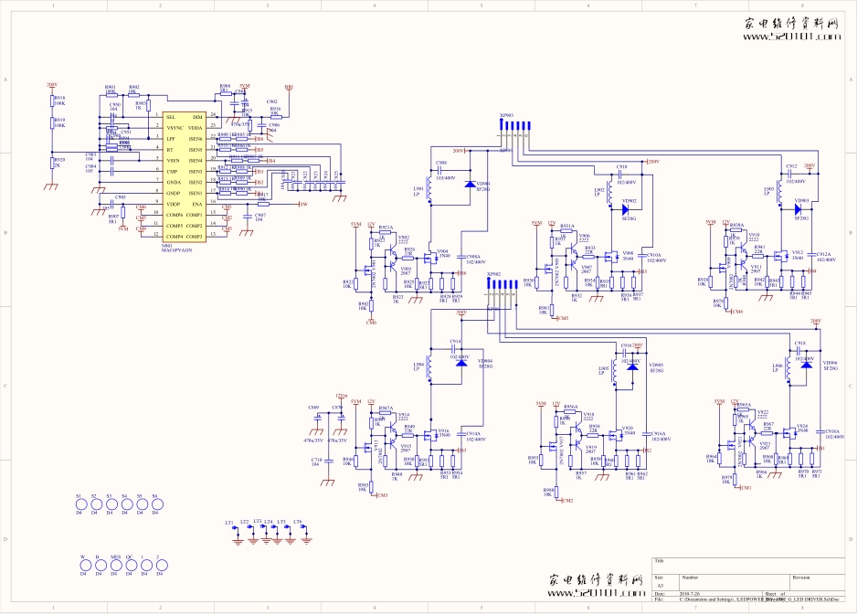Click the MES mounting hole circle
The height and width of the screenshot is (615, 868).
click(x=114, y=566)
